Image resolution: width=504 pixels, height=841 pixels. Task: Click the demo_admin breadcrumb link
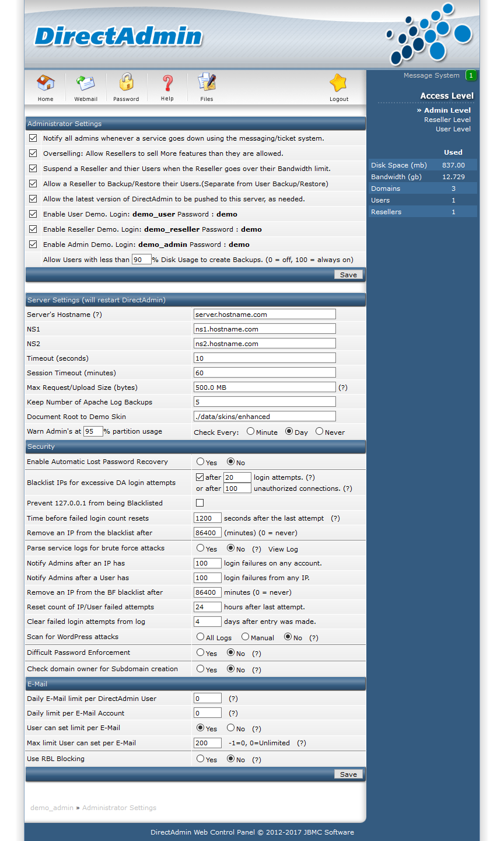(x=52, y=808)
